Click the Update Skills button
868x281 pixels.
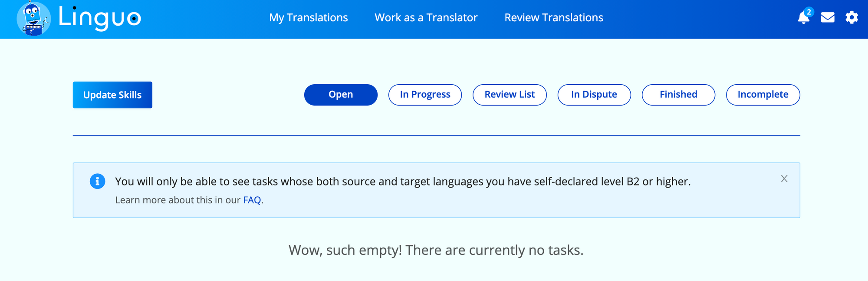[112, 95]
